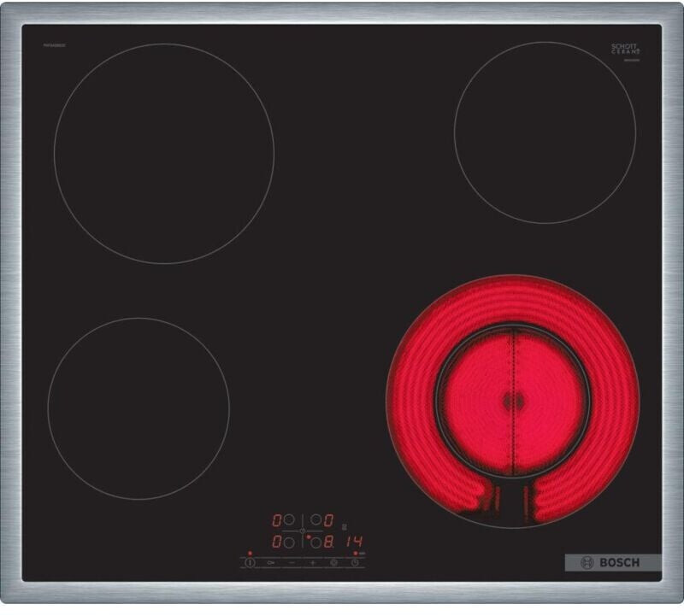Select the top-left zone selector circle

(289, 519)
